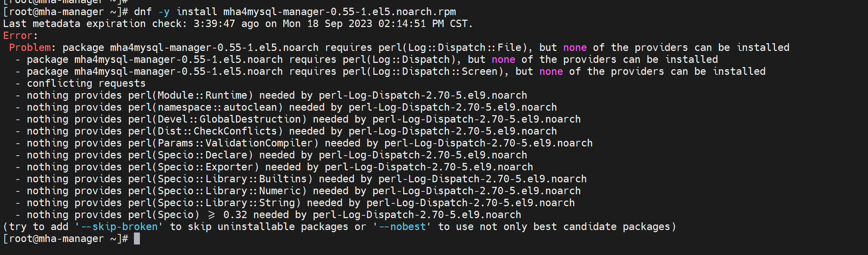
Task: Click the terminal cursor block at the last prompt
Action: (137, 239)
